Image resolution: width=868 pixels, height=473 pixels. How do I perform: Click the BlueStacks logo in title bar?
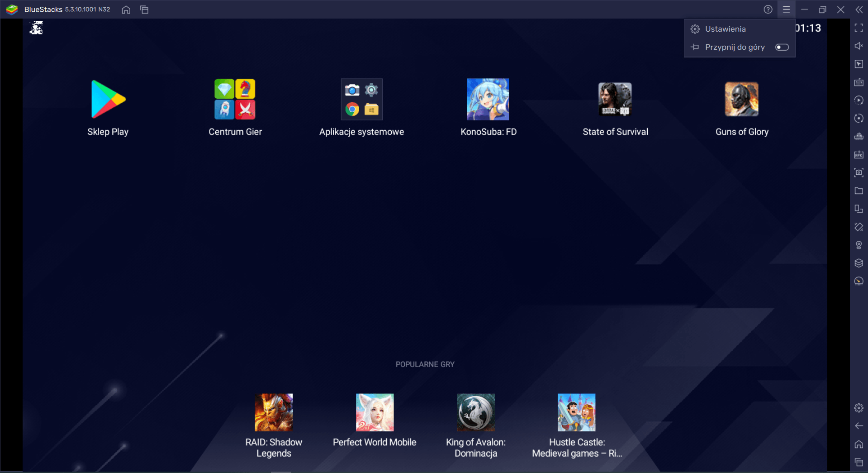point(12,10)
